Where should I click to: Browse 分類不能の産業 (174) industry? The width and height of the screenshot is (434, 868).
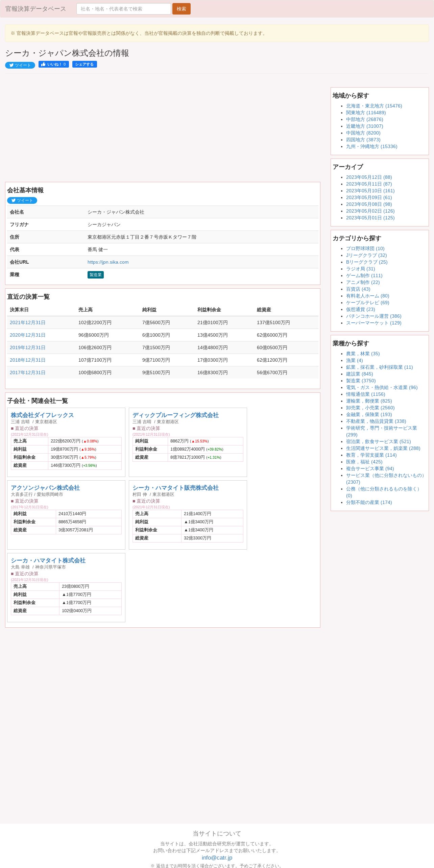(x=369, y=502)
